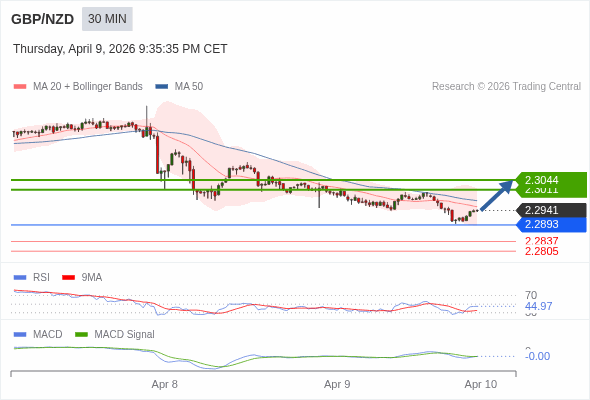Click the 30 MIN timeframe button

coord(107,19)
